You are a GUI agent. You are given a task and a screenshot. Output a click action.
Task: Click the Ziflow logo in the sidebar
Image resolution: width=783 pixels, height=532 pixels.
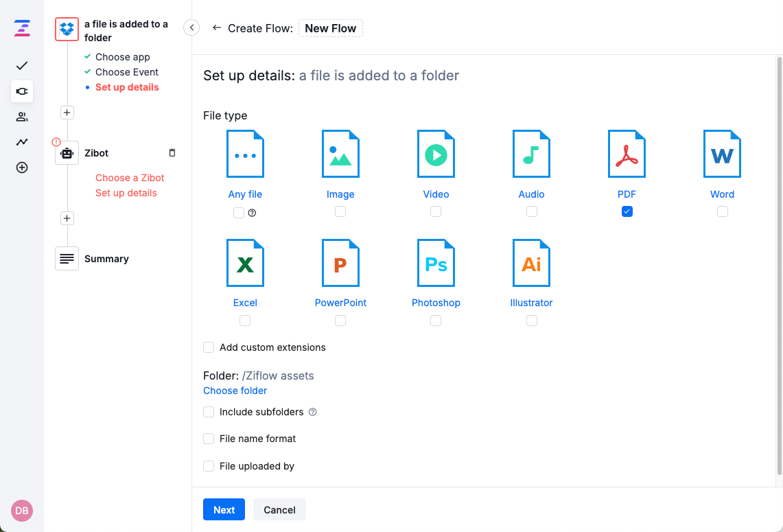pos(21,28)
